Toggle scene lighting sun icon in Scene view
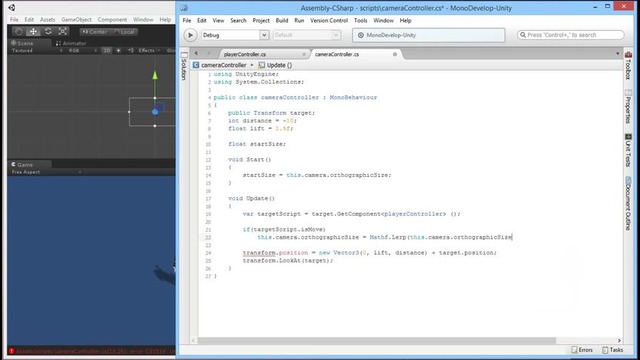Viewport: 640px width, 360px height. coord(118,51)
